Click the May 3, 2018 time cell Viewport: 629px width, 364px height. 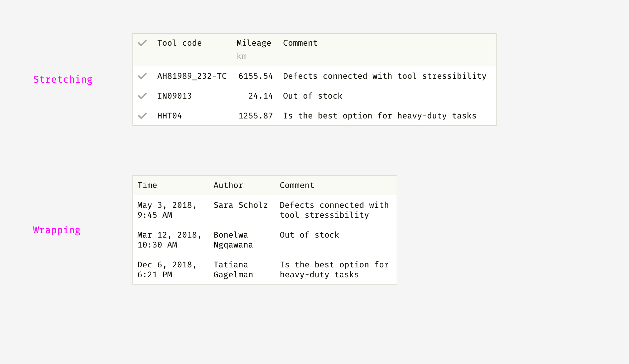tap(167, 210)
